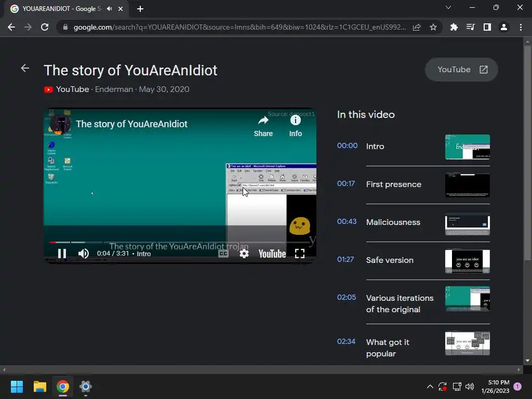Click the Chrome forward navigation arrow
Viewport: 532px width, 399px height.
tap(28, 27)
